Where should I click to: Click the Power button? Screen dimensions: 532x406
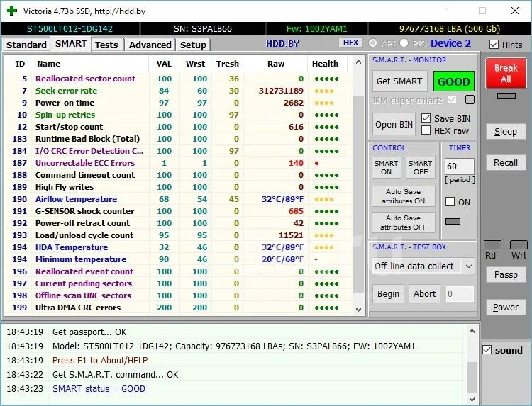506,308
